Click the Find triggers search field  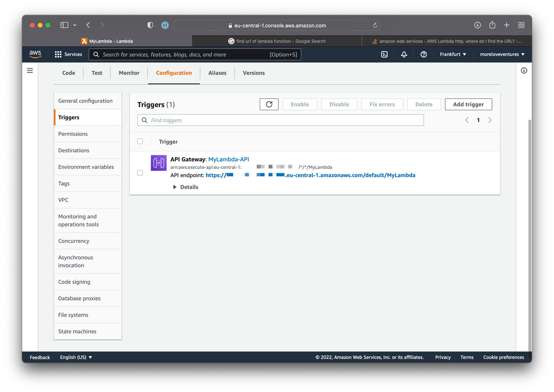(280, 120)
